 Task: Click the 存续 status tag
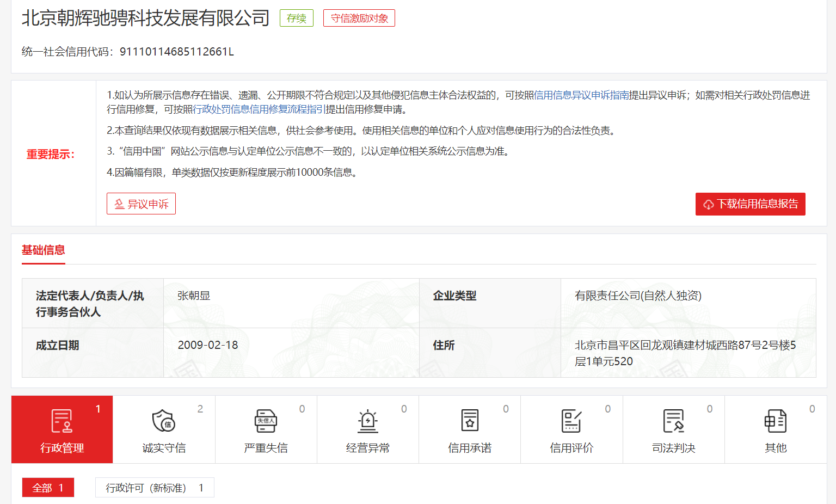pyautogui.click(x=297, y=18)
